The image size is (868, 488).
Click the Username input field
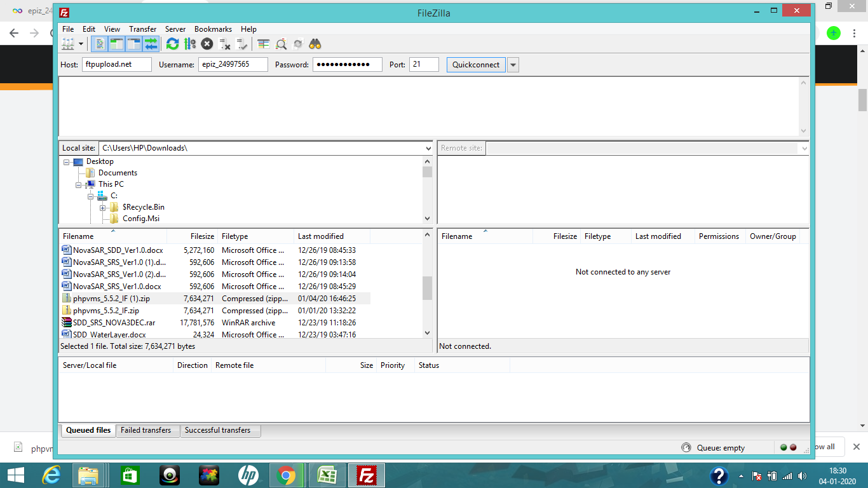pos(233,64)
